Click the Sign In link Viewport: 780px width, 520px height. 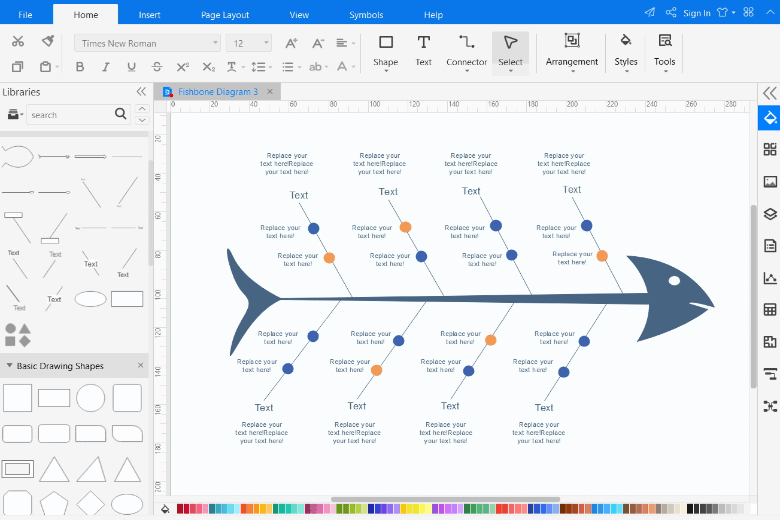pyautogui.click(x=696, y=13)
